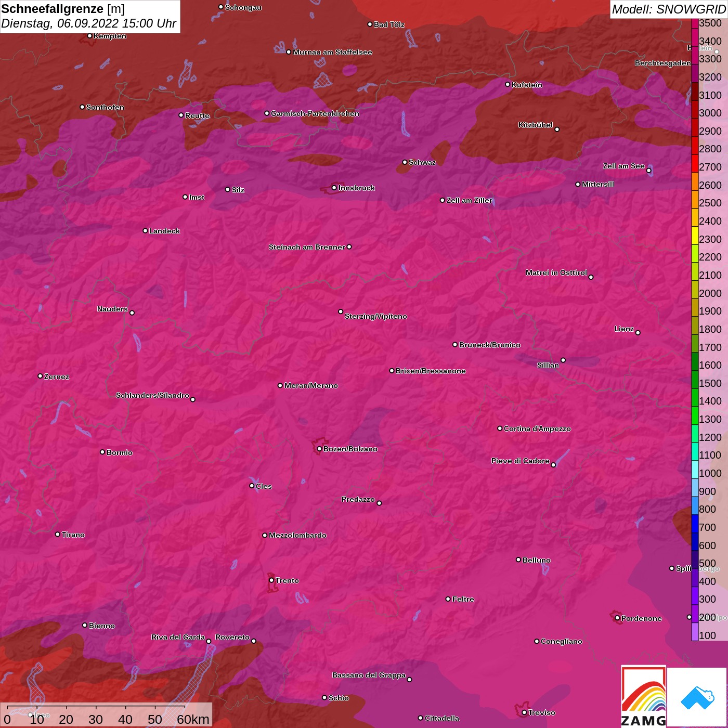Screen dimensions: 728x728
Task: Click the date Dienstag, 06.09.2022 text
Action: point(60,23)
